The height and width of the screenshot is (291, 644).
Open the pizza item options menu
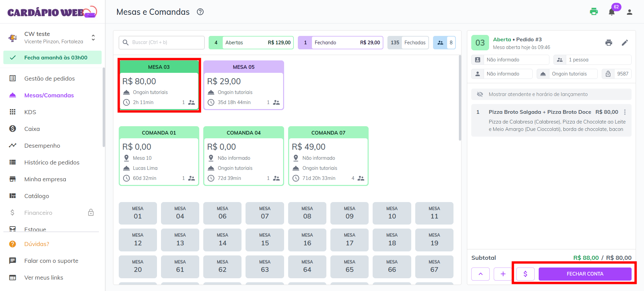pyautogui.click(x=625, y=112)
